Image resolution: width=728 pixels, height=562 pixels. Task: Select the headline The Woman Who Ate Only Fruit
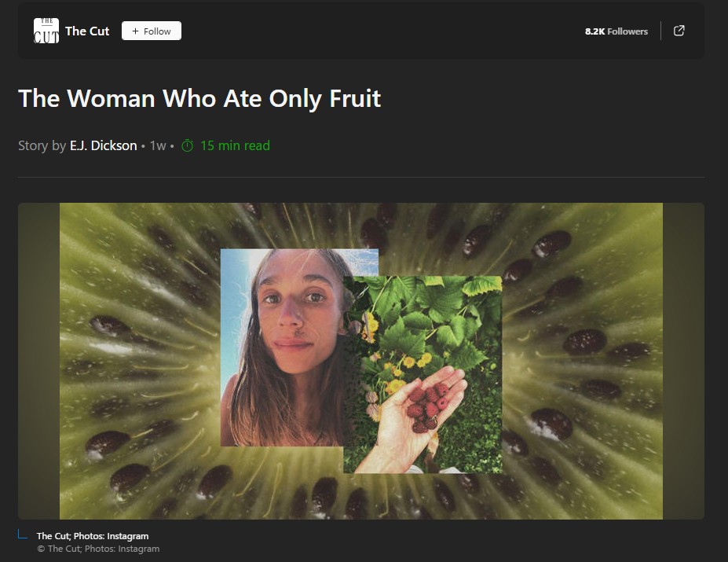pos(199,98)
